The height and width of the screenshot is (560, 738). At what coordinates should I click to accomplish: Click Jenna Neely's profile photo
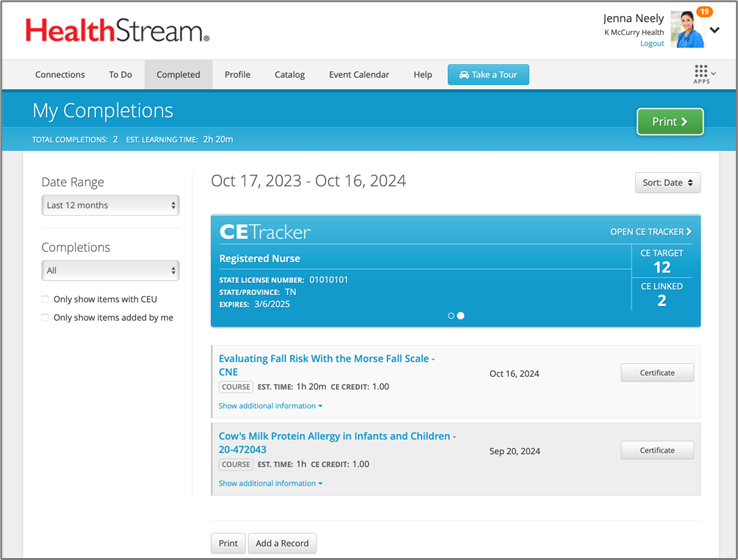pyautogui.click(x=687, y=30)
